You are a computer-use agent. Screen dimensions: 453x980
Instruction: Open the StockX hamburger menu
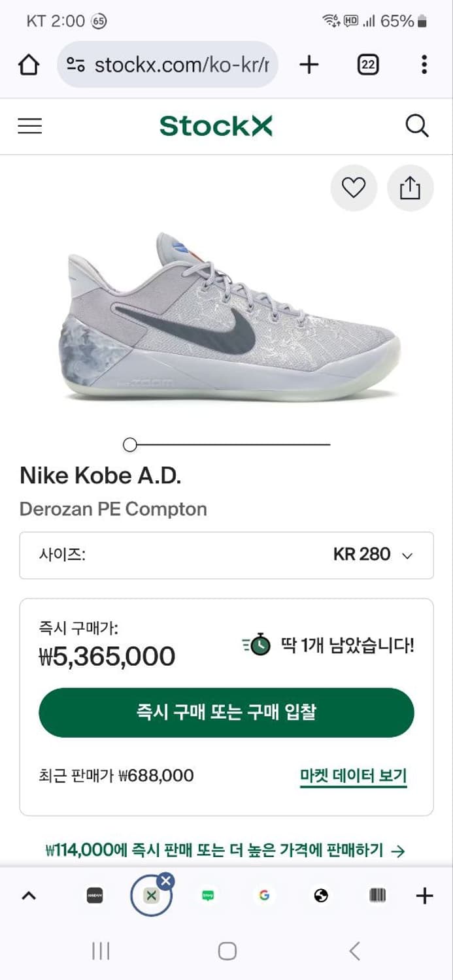29,125
